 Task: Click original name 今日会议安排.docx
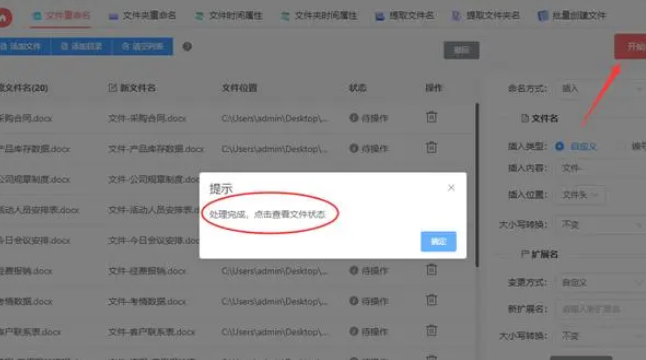click(35, 241)
